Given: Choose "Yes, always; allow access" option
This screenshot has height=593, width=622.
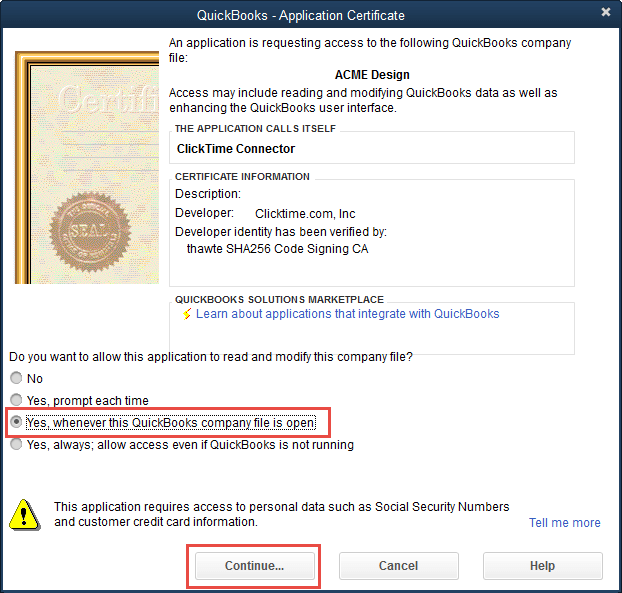Looking at the screenshot, I should click(x=16, y=444).
